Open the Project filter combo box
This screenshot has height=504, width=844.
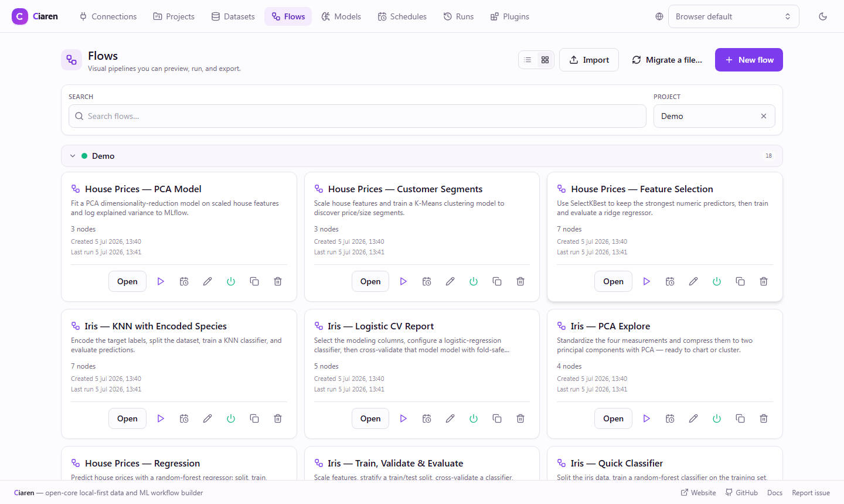[x=714, y=116]
